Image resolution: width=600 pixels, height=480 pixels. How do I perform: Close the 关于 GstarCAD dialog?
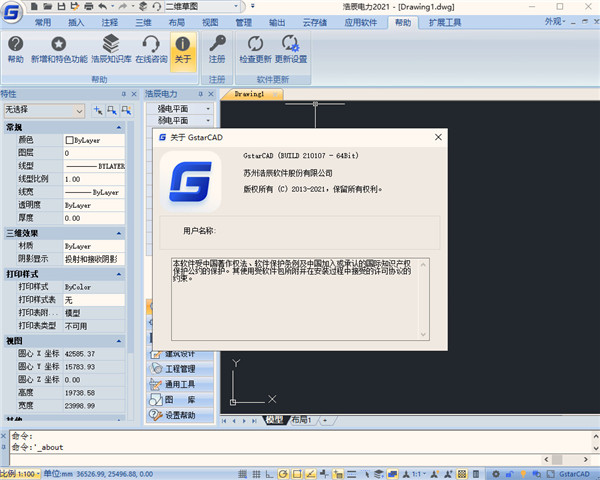pos(438,137)
